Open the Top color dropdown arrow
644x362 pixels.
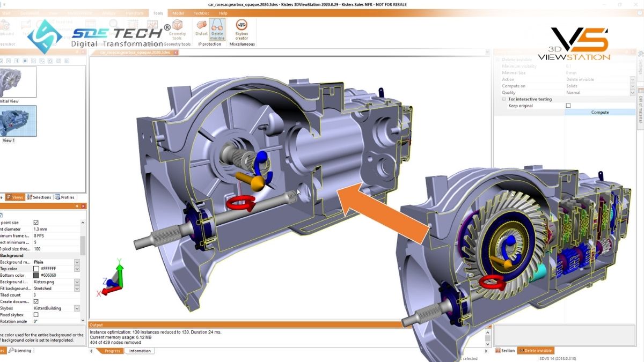77,269
